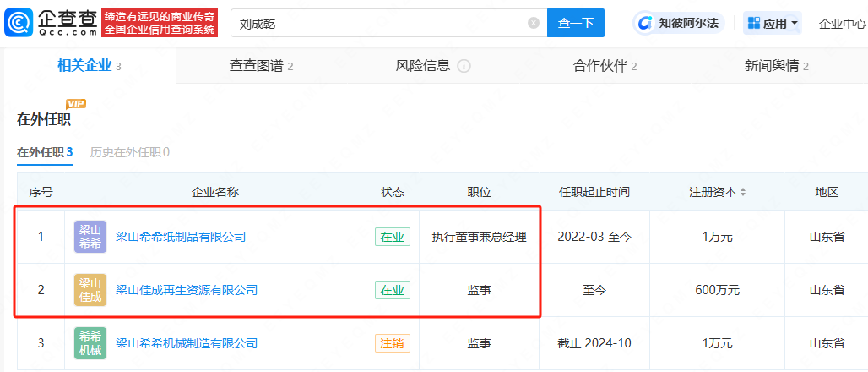
Task: Click the Qcc.com logo icon
Action: point(19,23)
